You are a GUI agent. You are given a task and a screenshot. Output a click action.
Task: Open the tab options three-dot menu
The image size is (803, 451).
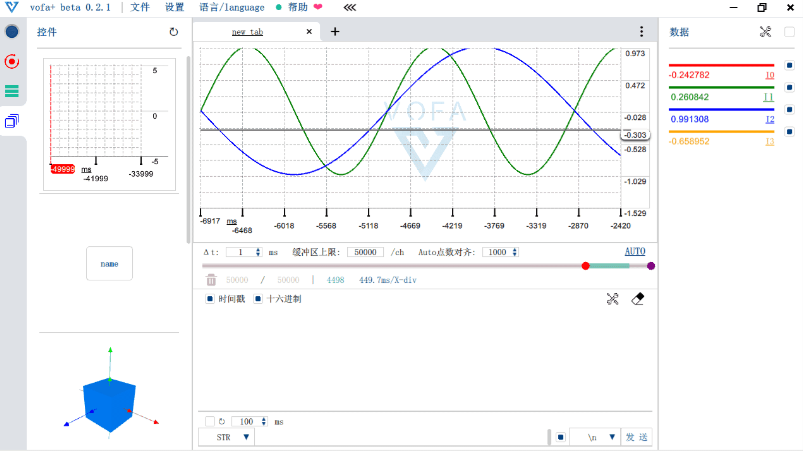tap(641, 32)
